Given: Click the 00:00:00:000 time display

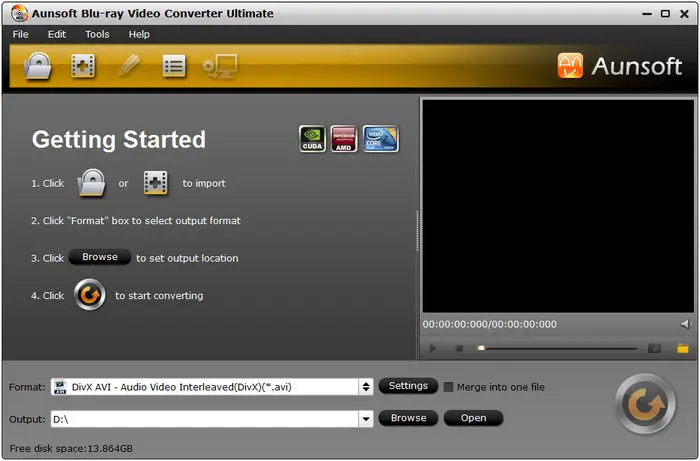Looking at the screenshot, I should click(x=490, y=324).
